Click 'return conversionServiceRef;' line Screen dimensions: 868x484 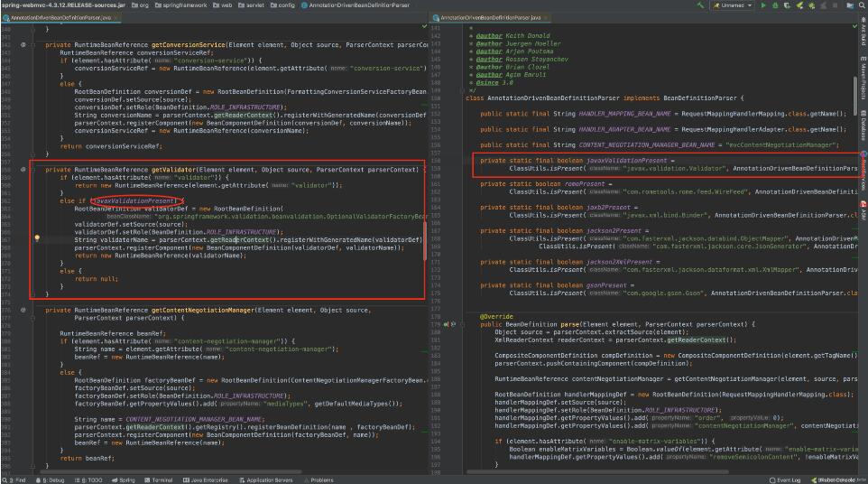(111, 146)
